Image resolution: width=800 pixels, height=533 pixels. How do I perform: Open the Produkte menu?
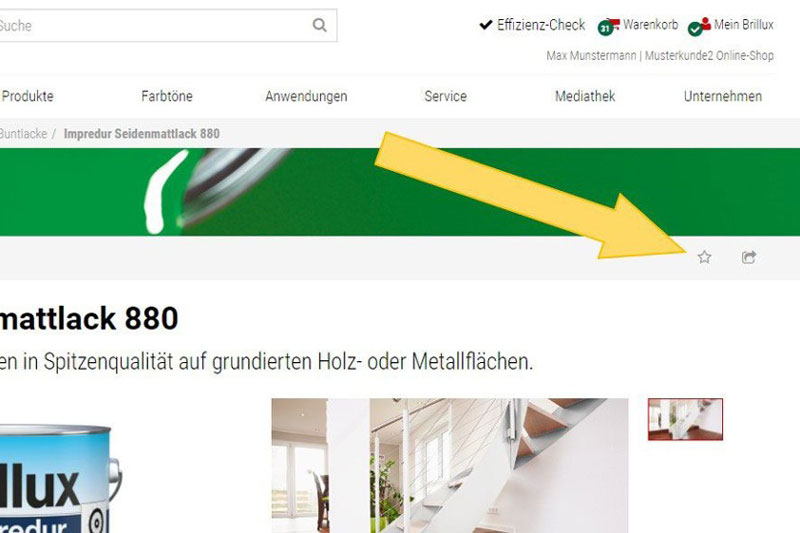point(27,96)
